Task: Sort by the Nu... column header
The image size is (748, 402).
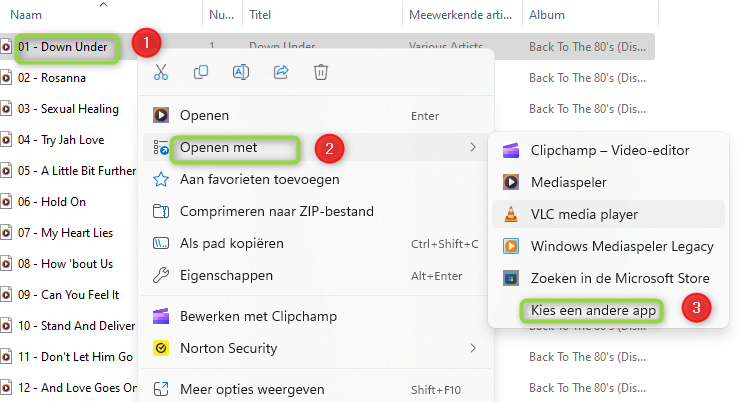Action: [x=222, y=15]
